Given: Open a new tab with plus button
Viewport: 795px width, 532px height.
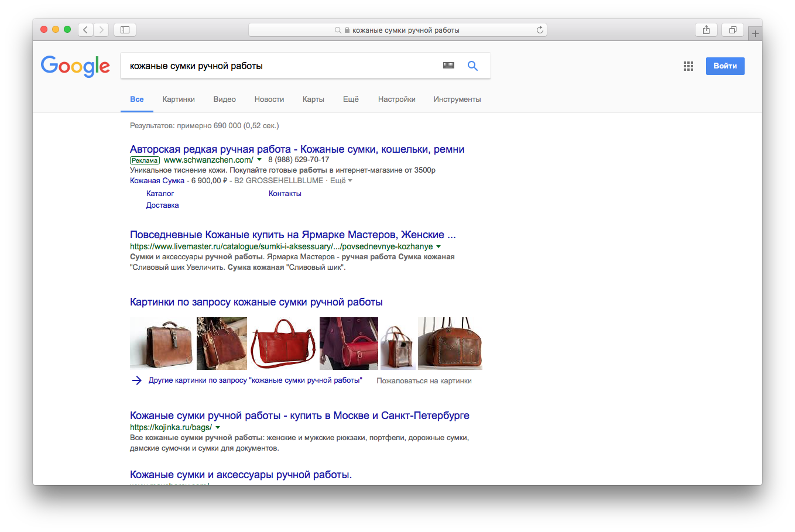Looking at the screenshot, I should click(755, 33).
